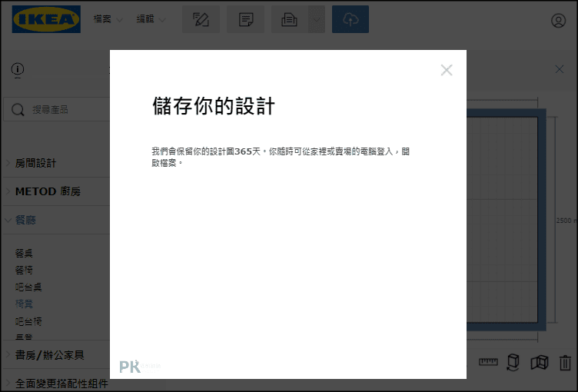
Task: Click the trash delete icon
Action: tap(565, 363)
